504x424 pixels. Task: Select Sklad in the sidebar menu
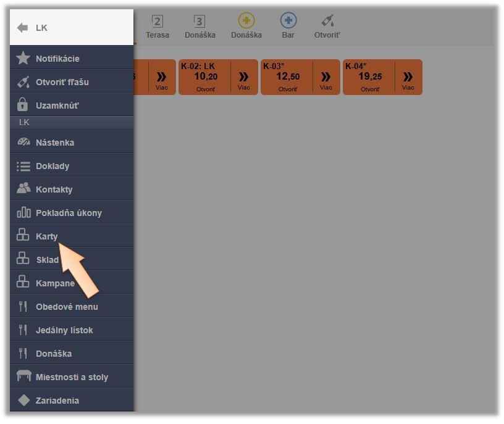pos(47,260)
